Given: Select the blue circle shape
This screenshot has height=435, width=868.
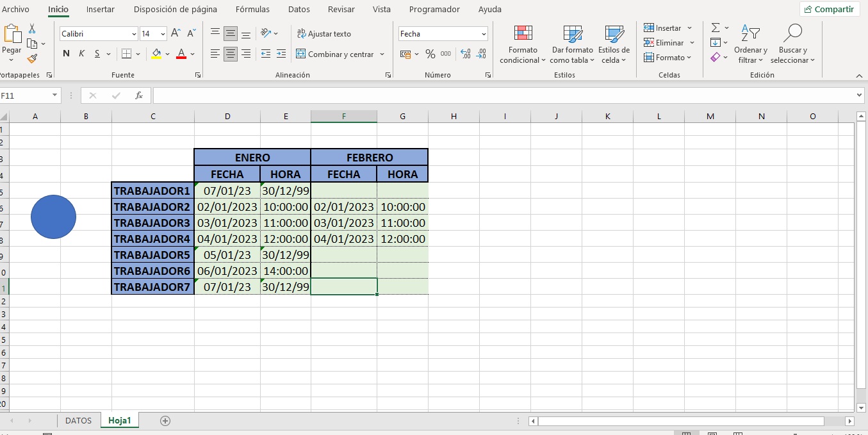Looking at the screenshot, I should (54, 217).
